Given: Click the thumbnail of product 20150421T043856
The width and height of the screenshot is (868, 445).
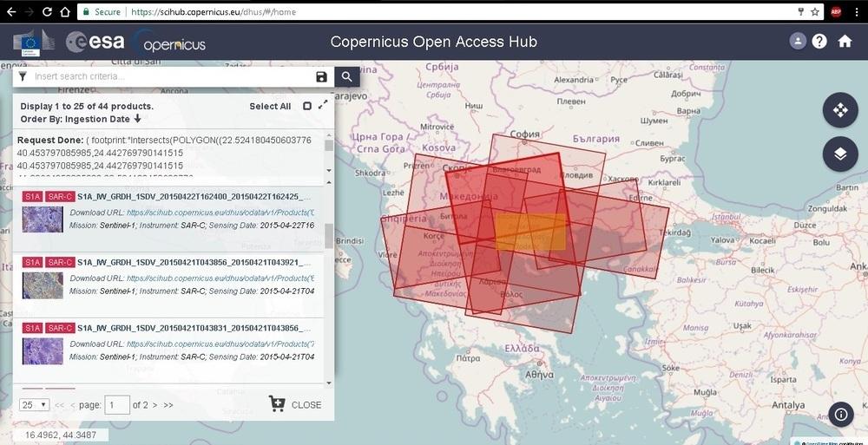Looking at the screenshot, I should pos(43,285).
